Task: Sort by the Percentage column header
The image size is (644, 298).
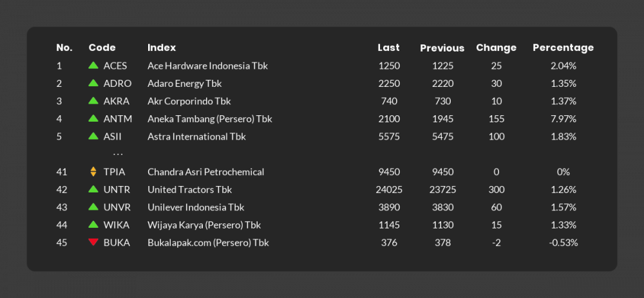Action: tap(563, 48)
